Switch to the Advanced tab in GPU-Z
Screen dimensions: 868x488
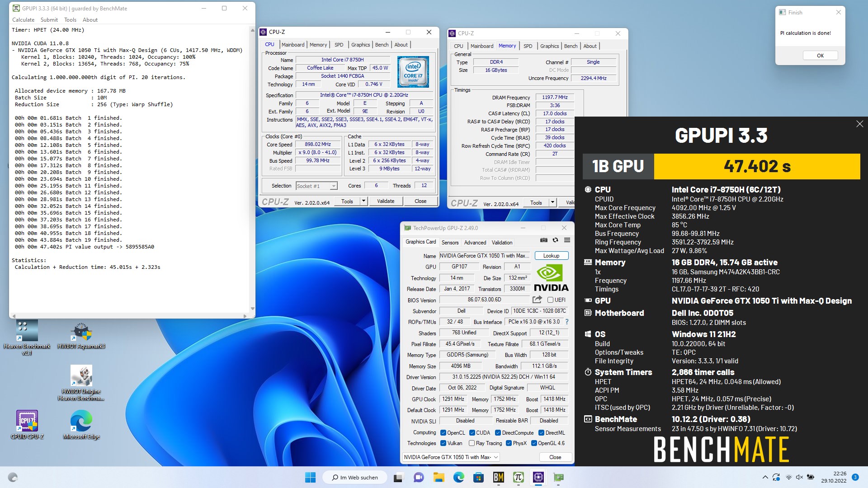point(475,243)
